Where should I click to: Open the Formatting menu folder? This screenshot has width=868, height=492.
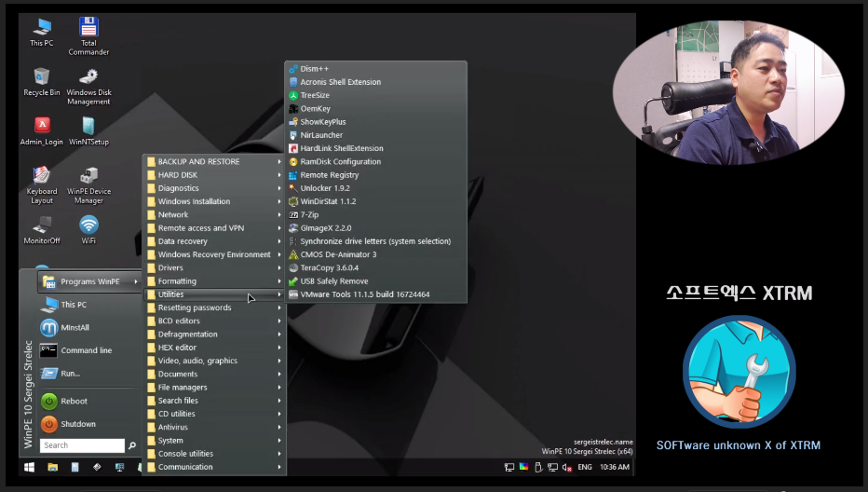[x=214, y=281]
